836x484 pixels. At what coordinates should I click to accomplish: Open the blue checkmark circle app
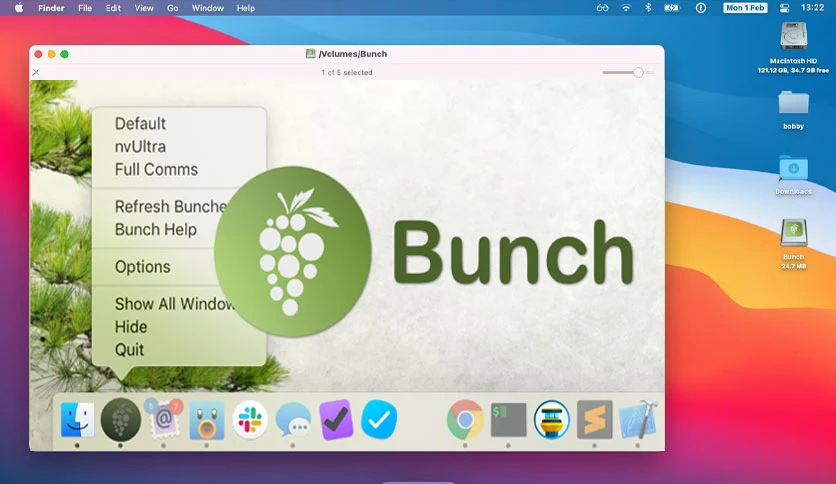click(379, 420)
